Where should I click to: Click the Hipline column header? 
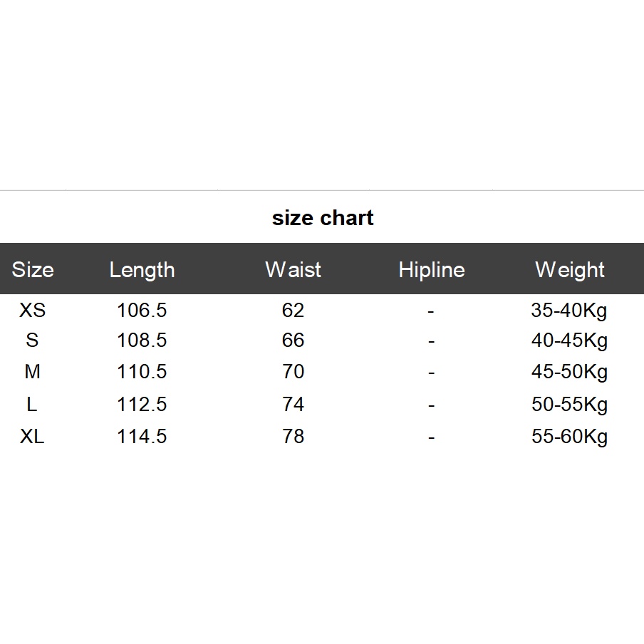pos(432,269)
